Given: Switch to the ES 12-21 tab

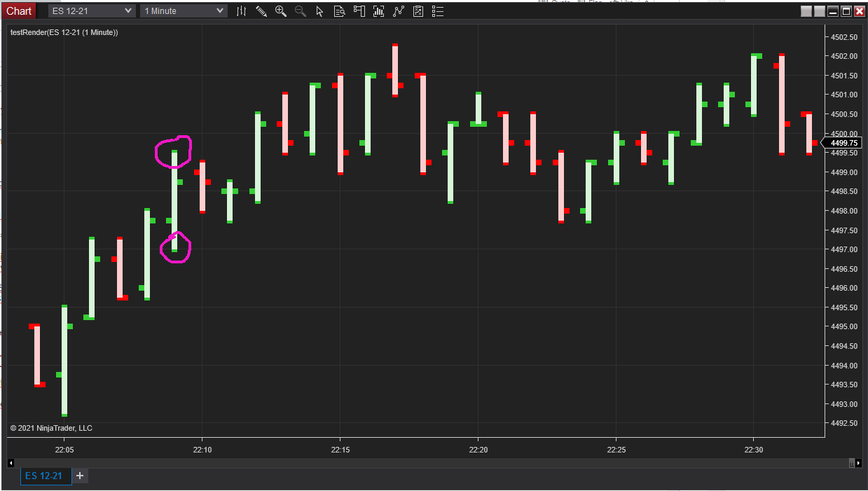Looking at the screenshot, I should tap(45, 476).
